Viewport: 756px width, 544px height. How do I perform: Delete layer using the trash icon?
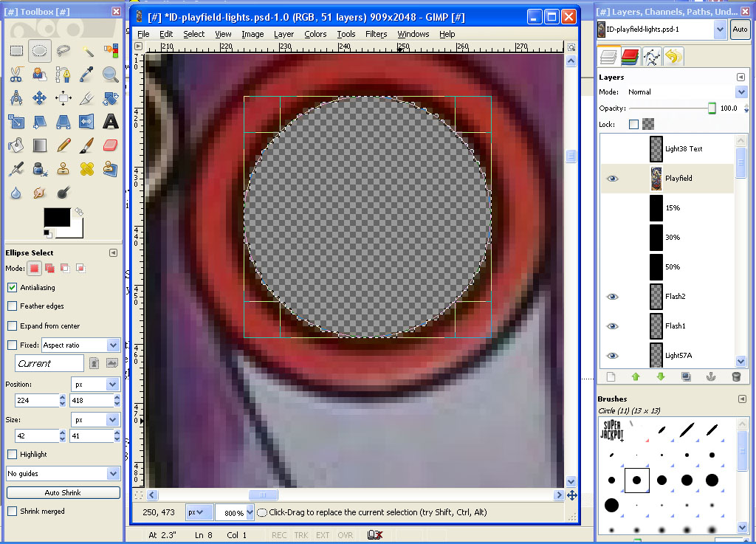click(735, 376)
